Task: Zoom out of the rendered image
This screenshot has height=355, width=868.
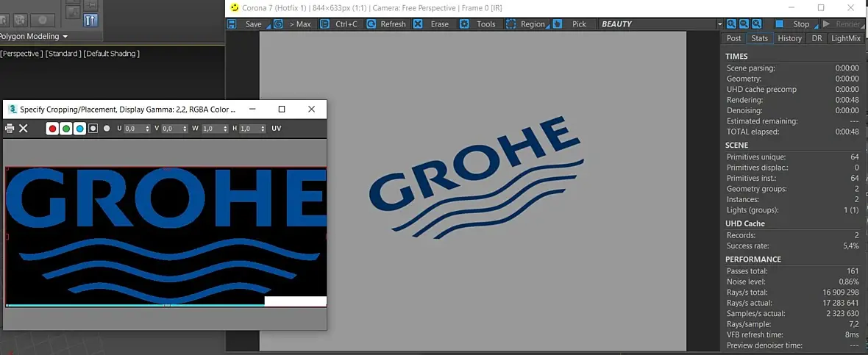Action: pyautogui.click(x=744, y=24)
